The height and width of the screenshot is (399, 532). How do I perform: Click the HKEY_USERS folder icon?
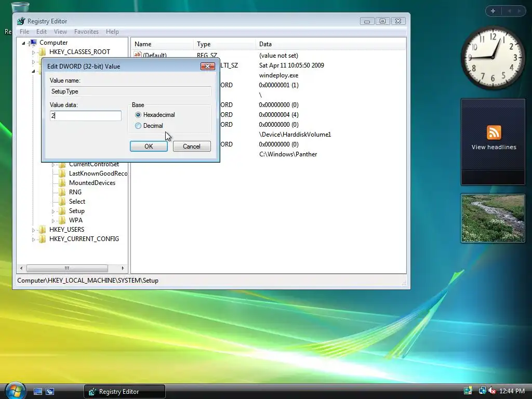(43, 230)
